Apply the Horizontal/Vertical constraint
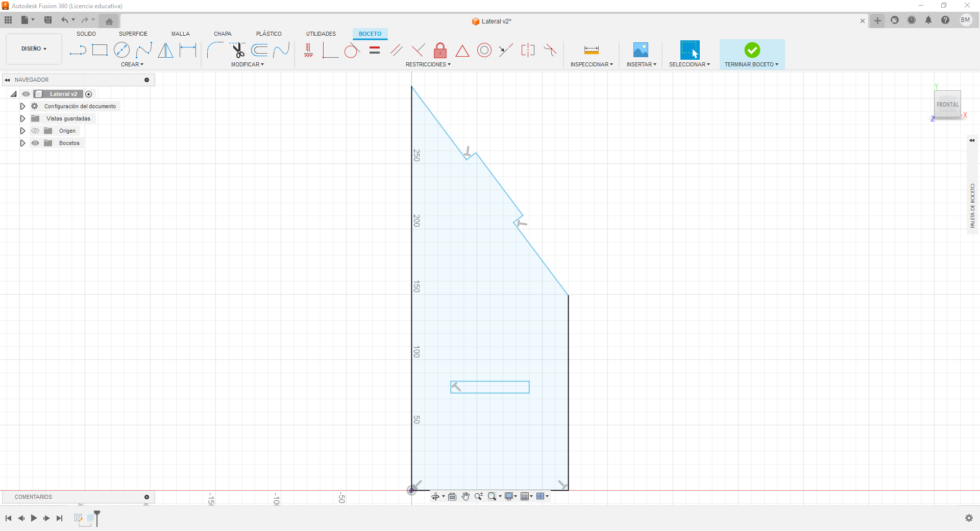Image resolution: width=980 pixels, height=531 pixels. pos(308,50)
